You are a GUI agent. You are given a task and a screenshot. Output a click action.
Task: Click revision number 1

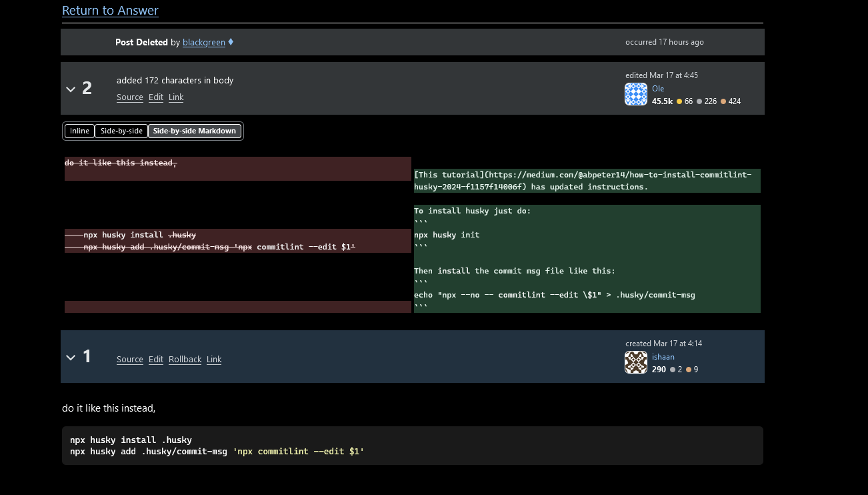click(x=87, y=356)
